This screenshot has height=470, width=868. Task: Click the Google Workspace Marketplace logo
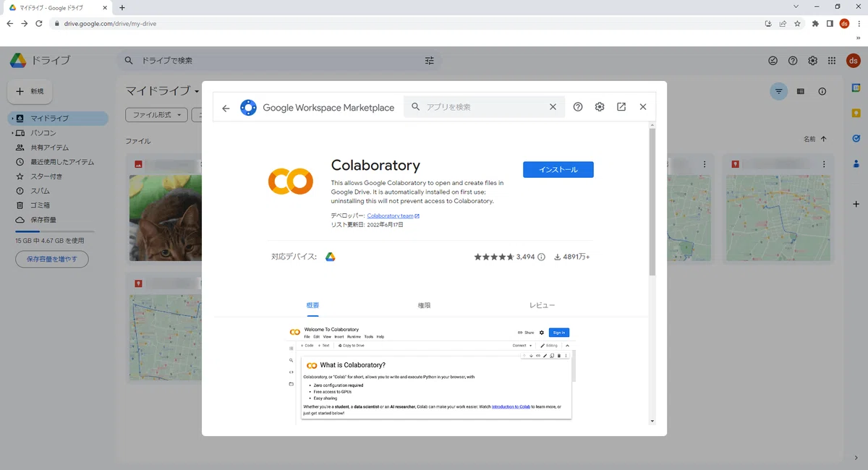point(248,108)
